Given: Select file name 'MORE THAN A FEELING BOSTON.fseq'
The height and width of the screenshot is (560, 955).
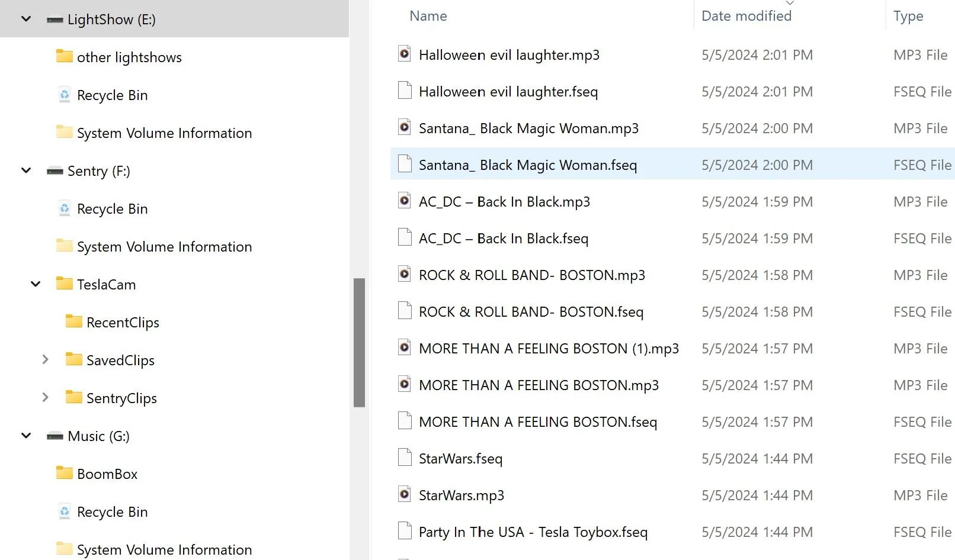Looking at the screenshot, I should click(x=538, y=422).
